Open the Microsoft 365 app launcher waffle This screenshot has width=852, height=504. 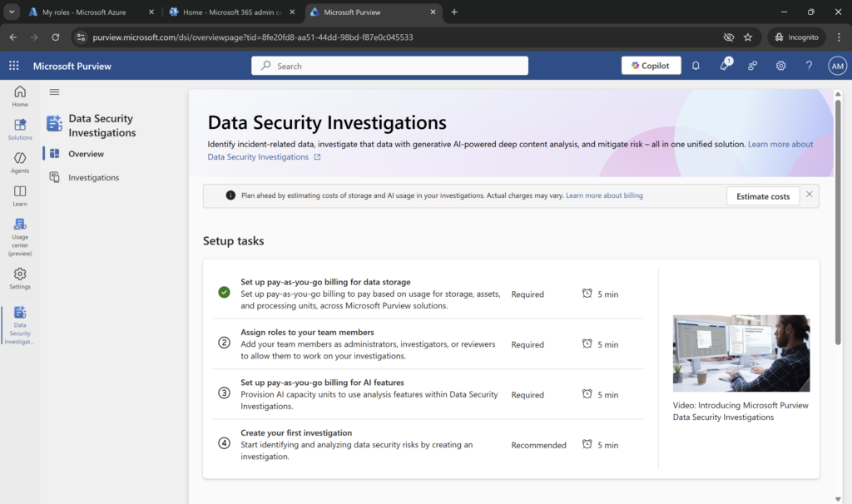(14, 66)
